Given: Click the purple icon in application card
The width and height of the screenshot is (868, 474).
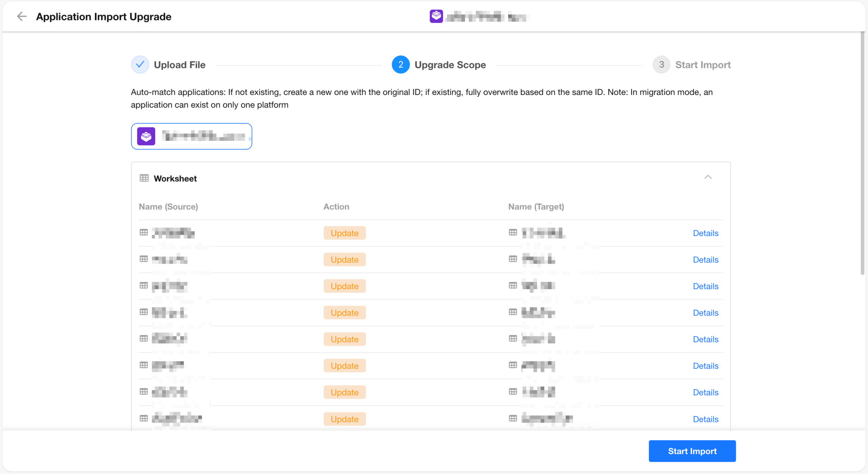Looking at the screenshot, I should (x=146, y=136).
